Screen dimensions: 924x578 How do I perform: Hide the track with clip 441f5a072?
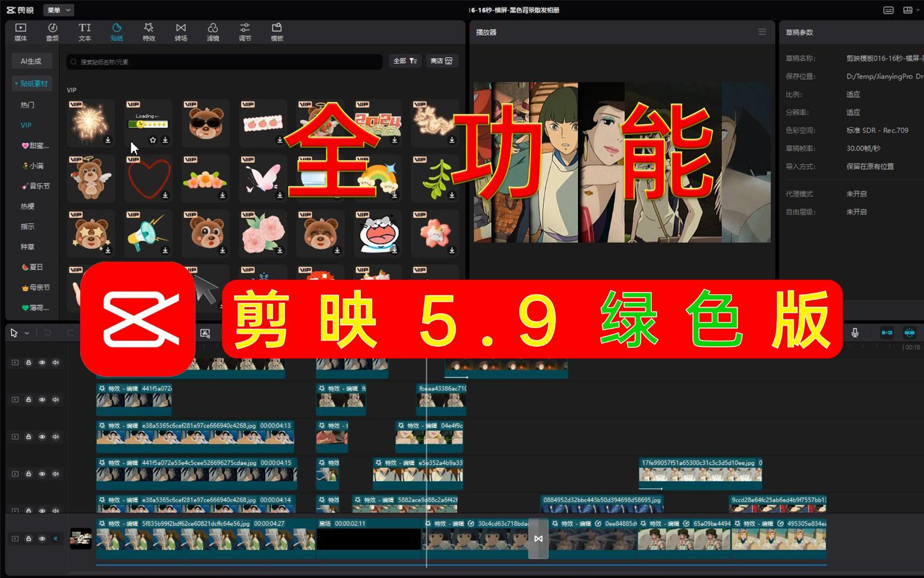click(x=42, y=400)
